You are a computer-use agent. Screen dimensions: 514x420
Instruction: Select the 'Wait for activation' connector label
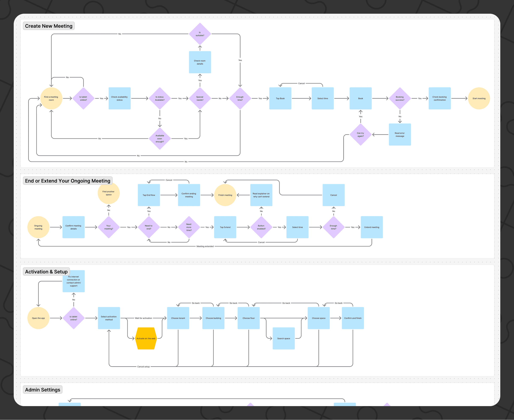point(143,318)
